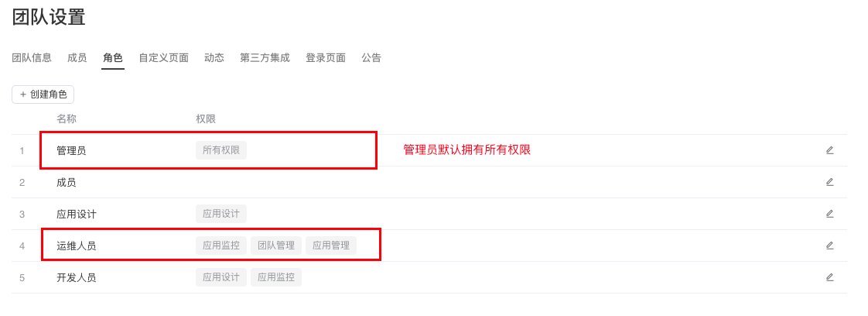Go to the 自定义页面 tab
The height and width of the screenshot is (316, 868).
163,57
